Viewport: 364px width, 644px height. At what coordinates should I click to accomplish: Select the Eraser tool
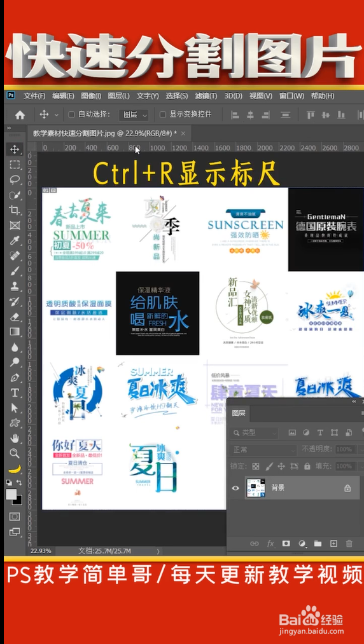(15, 316)
